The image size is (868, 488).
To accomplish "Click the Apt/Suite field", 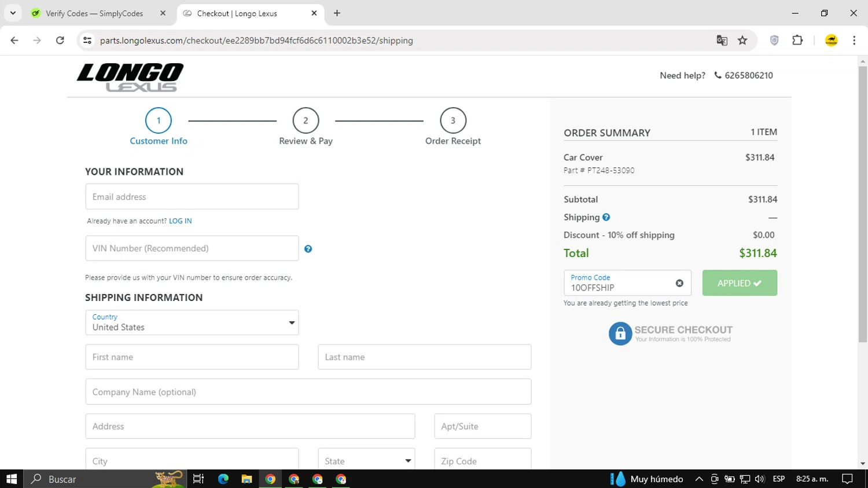I will pyautogui.click(x=483, y=427).
